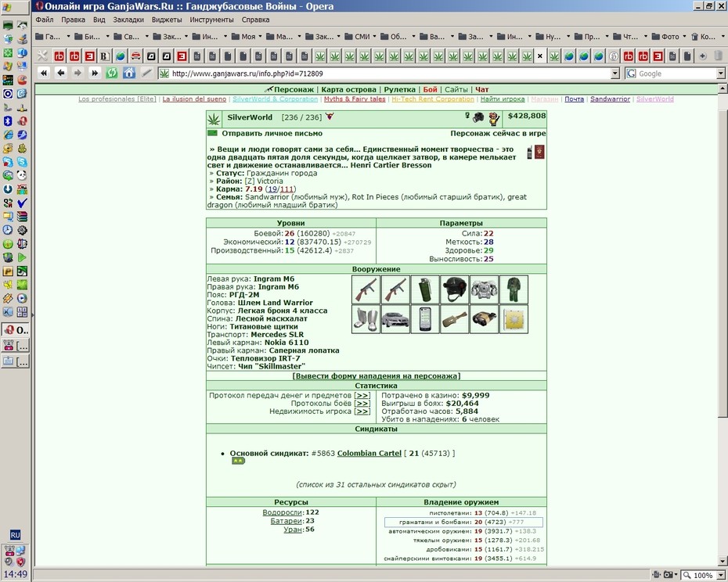Image resolution: width=728 pixels, height=582 pixels.
Task: Go to the Home page icon
Action: click(x=129, y=73)
